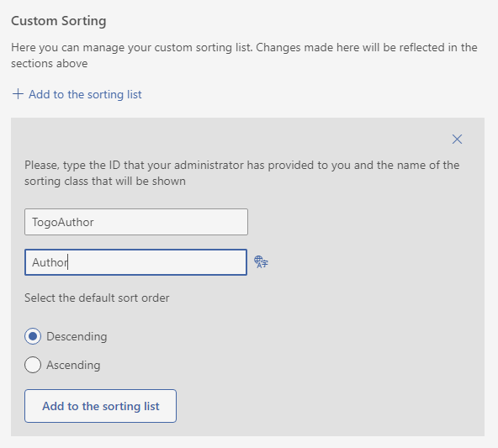The width and height of the screenshot is (498, 448).
Task: Open the translation icon next to Author field
Action: (261, 262)
